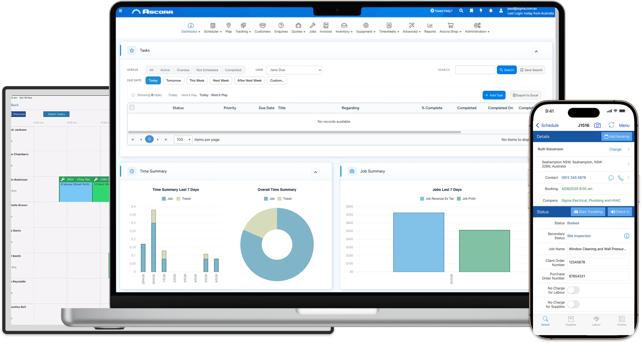Click the Job Revenue Ex Tax legend swatch
644x343 pixels.
coord(422,199)
